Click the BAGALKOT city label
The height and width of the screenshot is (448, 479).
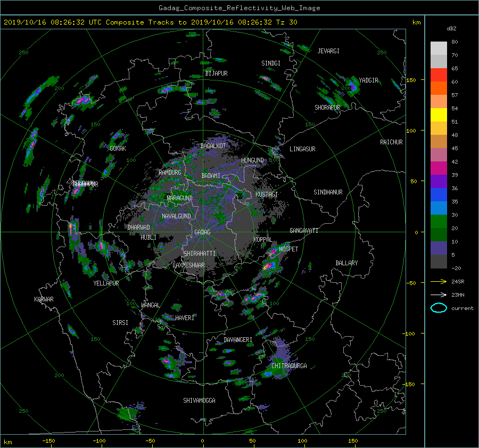[x=213, y=146]
